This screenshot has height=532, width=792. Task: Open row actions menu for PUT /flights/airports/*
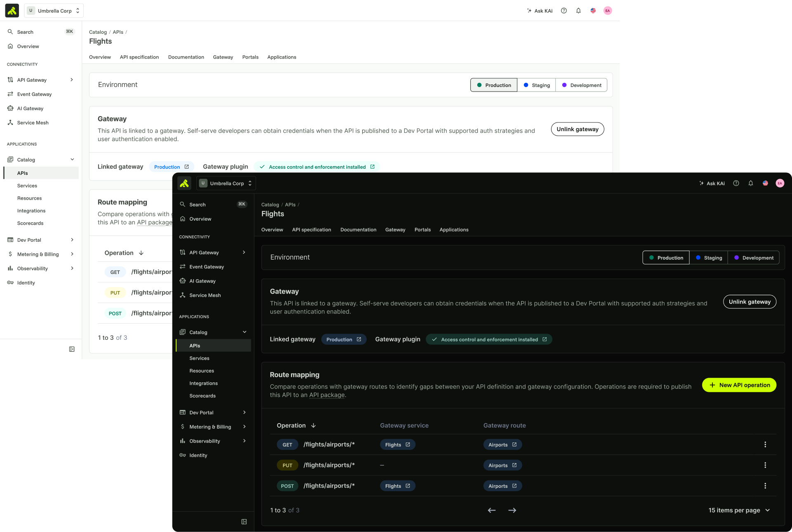point(765,465)
